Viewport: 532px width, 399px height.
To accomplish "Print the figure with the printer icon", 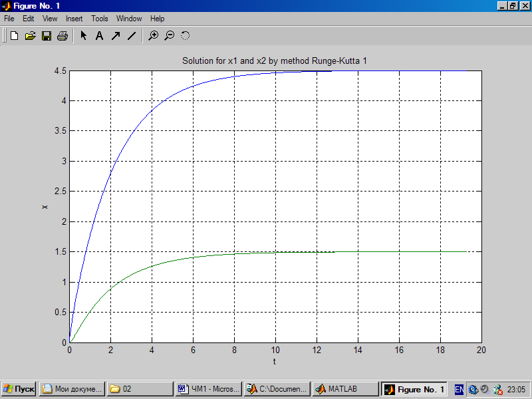I will pyautogui.click(x=63, y=36).
